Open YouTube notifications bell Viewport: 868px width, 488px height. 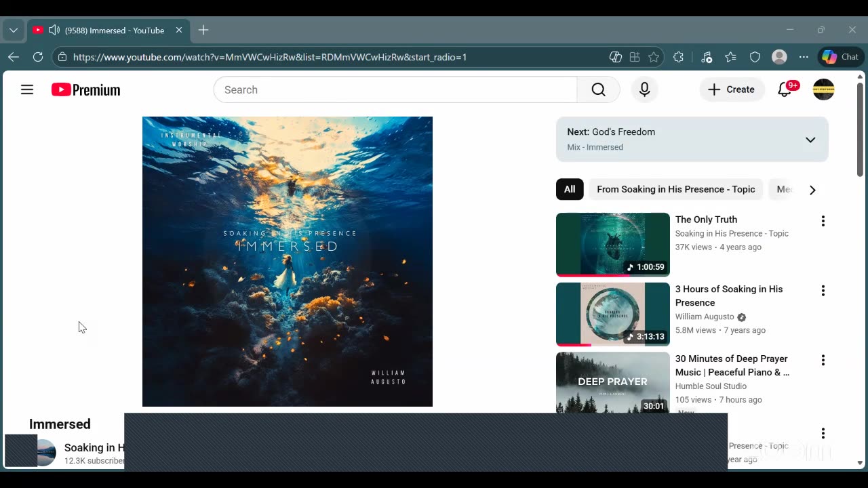785,89
